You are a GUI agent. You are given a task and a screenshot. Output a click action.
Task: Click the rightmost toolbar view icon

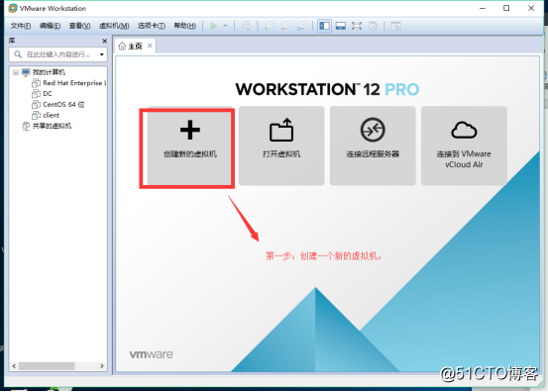396,26
